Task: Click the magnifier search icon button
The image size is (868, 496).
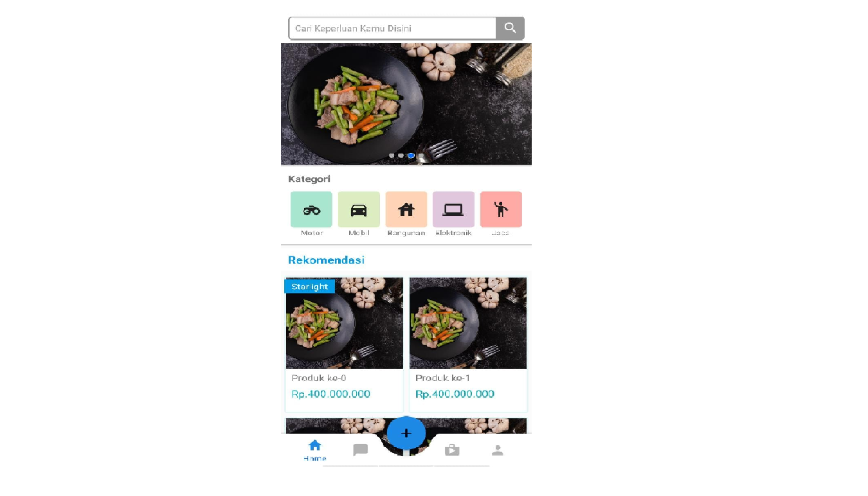Action: point(511,28)
